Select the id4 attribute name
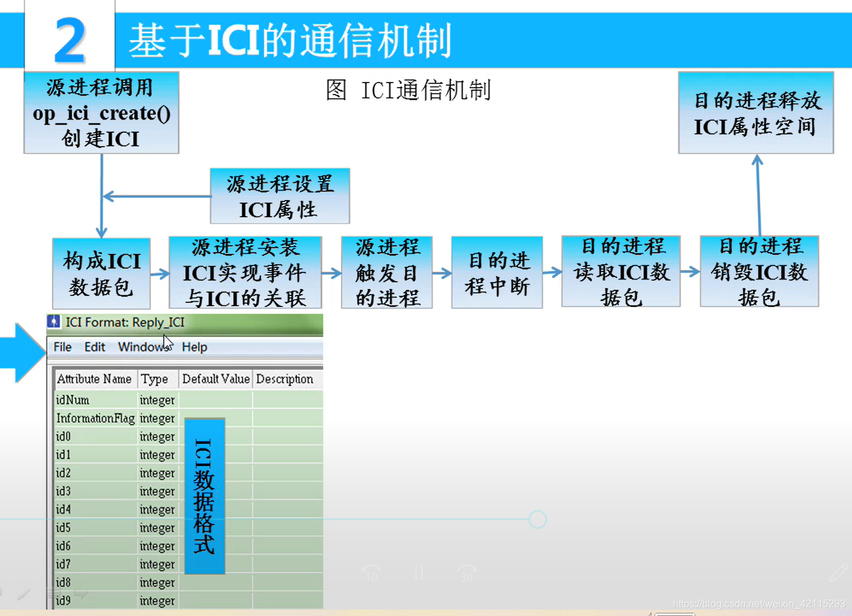Screen dimensions: 852x616 (x=63, y=509)
